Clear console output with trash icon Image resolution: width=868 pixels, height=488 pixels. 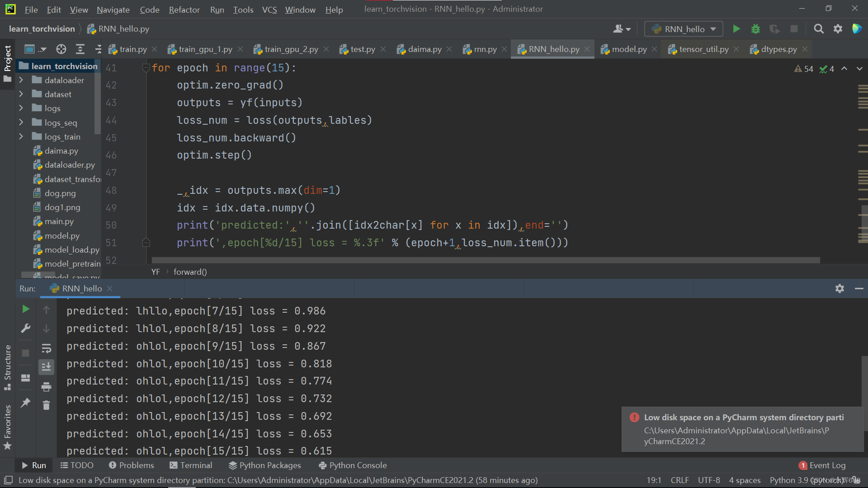click(x=46, y=405)
